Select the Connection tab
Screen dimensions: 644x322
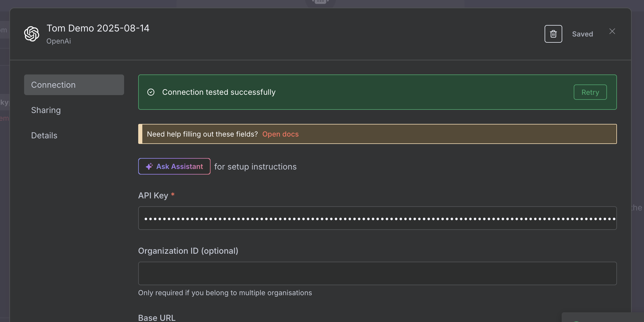click(x=74, y=85)
